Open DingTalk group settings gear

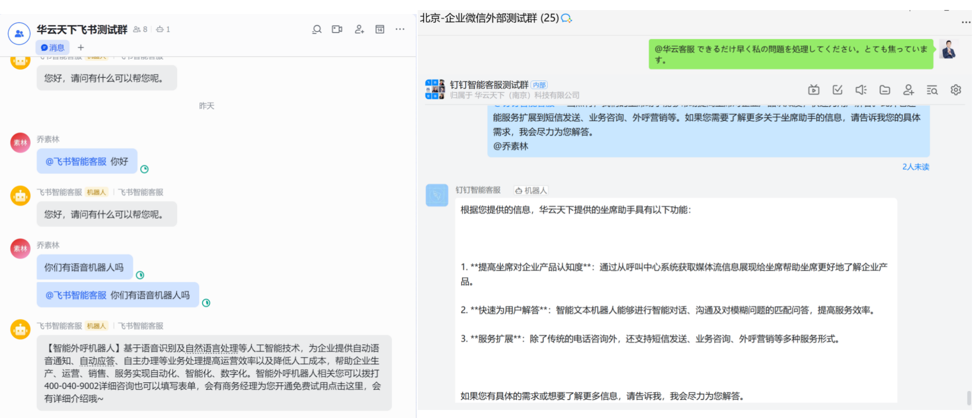(x=956, y=90)
